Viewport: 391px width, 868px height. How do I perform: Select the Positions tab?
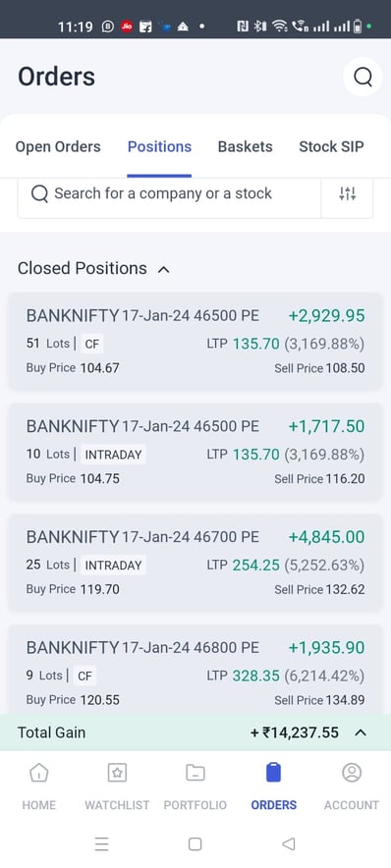159,146
